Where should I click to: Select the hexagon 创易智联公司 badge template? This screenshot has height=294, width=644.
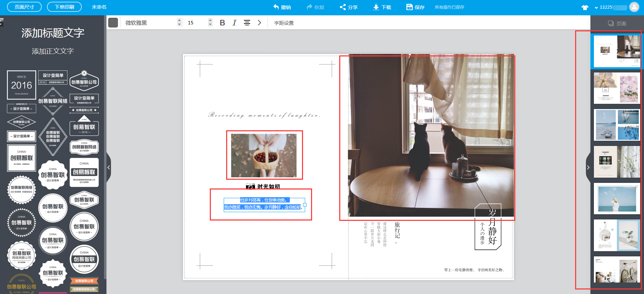(x=84, y=81)
